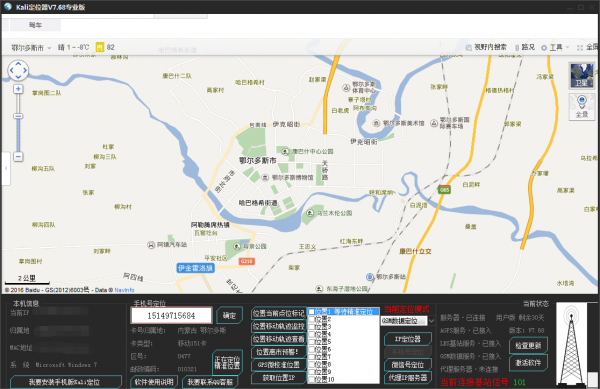Collapse the left side panel arrow

point(6,168)
